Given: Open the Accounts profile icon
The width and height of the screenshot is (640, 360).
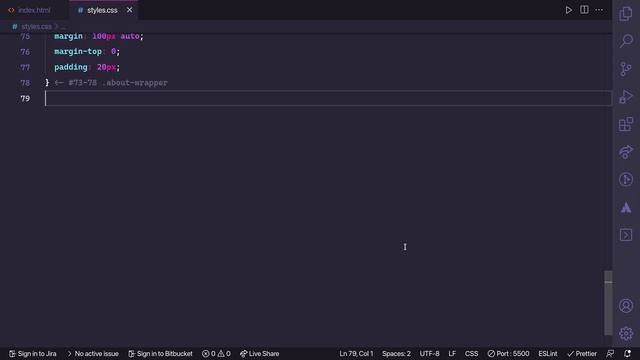Looking at the screenshot, I should pos(626,306).
